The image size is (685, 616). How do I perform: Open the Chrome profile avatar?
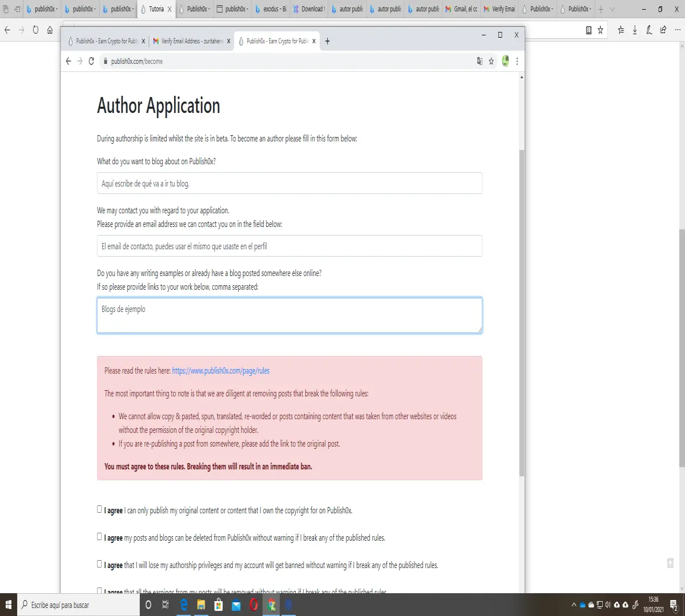[505, 60]
